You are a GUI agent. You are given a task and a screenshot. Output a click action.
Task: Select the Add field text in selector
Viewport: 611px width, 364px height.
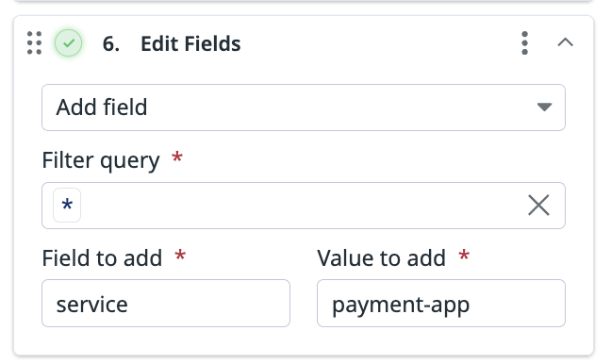click(x=102, y=108)
